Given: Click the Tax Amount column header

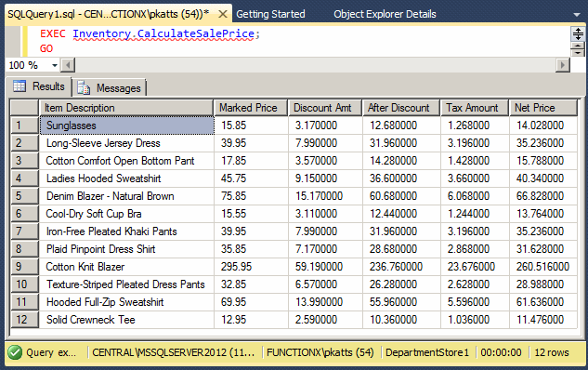Looking at the screenshot, I should (475, 108).
